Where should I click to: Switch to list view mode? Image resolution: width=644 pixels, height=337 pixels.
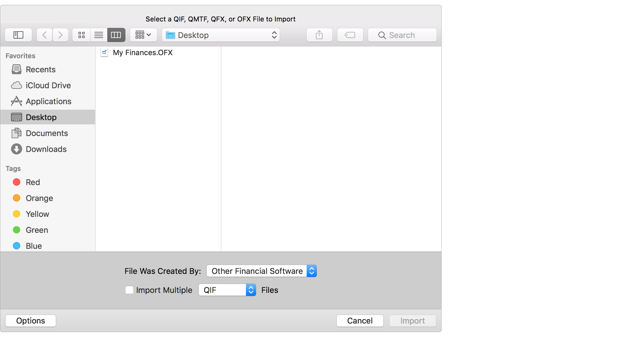coord(98,35)
